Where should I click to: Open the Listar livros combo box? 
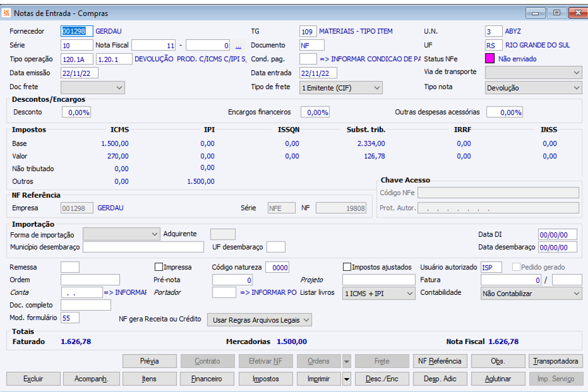(x=377, y=293)
